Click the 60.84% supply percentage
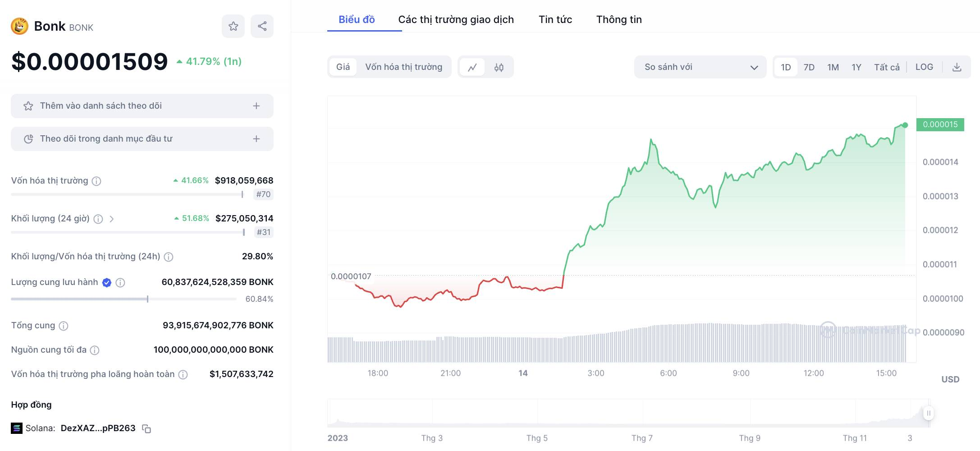The height and width of the screenshot is (451, 980). 259,299
